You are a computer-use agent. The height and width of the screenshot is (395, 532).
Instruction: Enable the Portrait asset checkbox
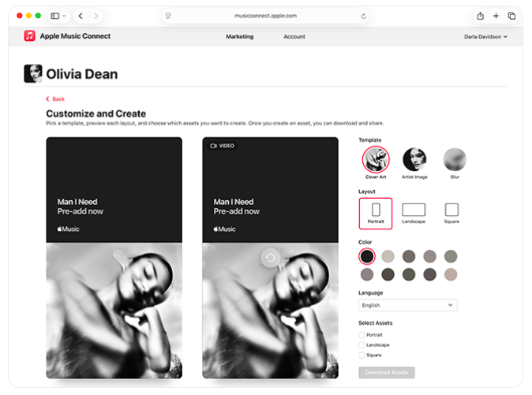pos(362,335)
